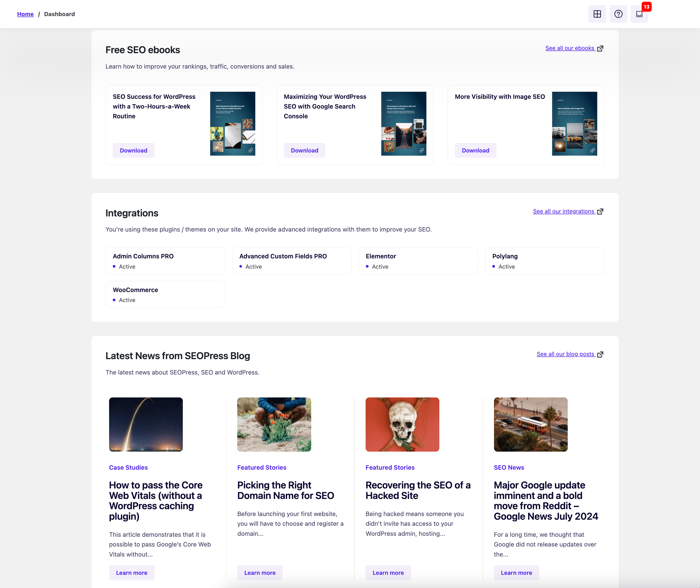Open notifications inbox with 13 badge
Screen dimensions: 700x588
[x=639, y=14]
